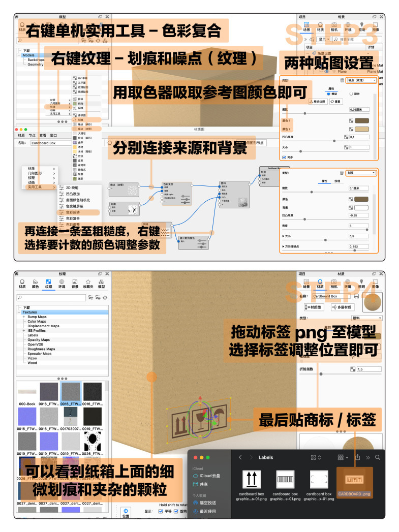This screenshot has height=532, width=399.
Task: Open the 纹理 tab in the library panel
Action: [48, 284]
